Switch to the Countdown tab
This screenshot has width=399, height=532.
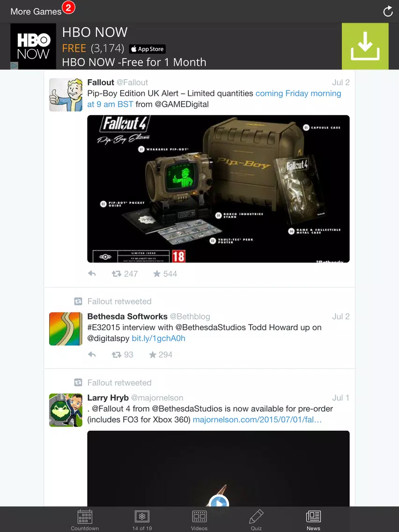(85, 520)
